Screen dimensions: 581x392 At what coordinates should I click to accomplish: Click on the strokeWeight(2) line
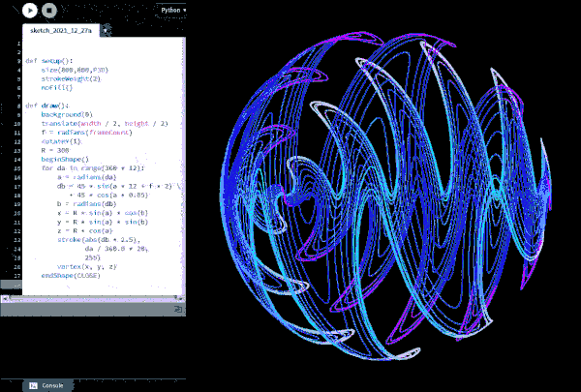coord(73,78)
